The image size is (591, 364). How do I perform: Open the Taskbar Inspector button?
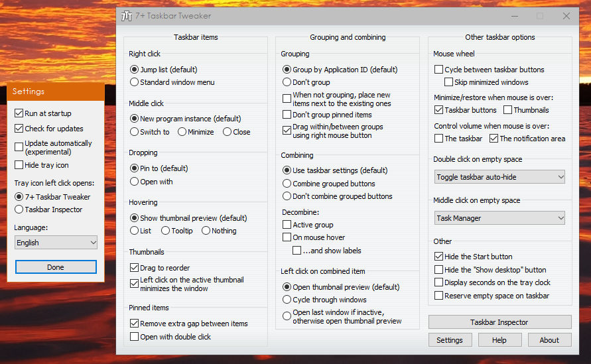[x=499, y=322]
